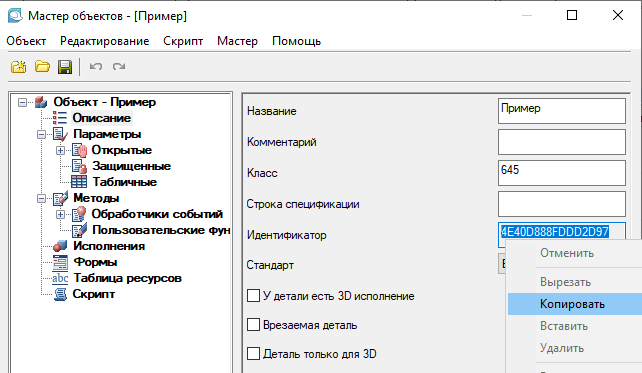Click the lightbulb icon beside Обработчики событий

pyautogui.click(x=79, y=214)
